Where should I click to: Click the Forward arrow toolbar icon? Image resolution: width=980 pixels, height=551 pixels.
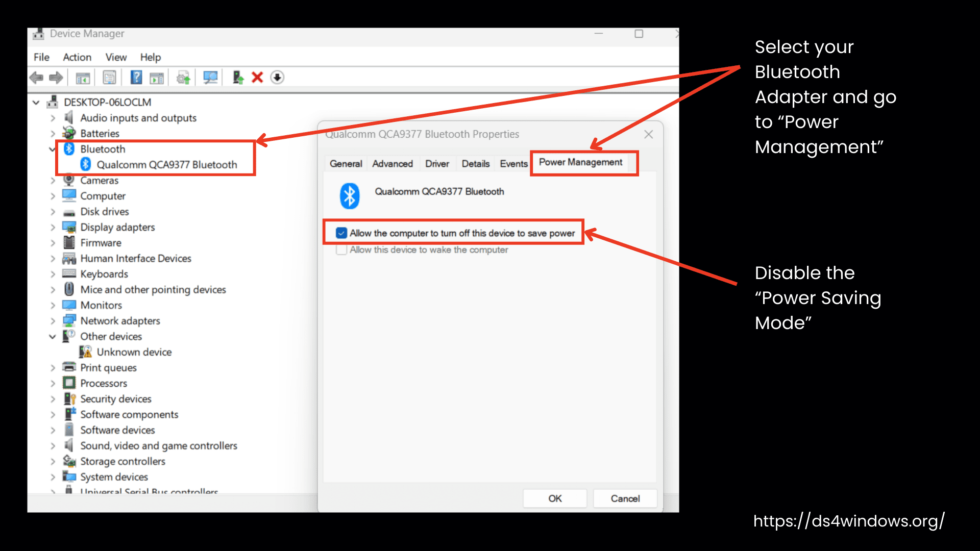tap(56, 78)
